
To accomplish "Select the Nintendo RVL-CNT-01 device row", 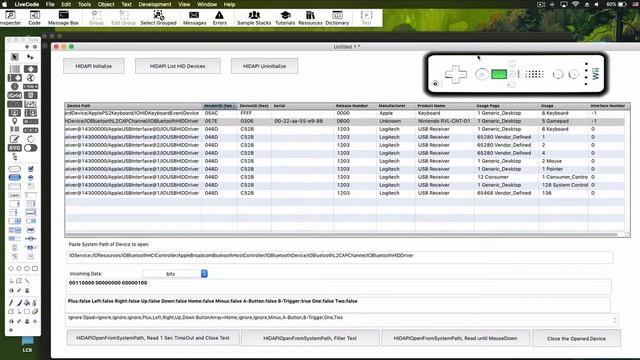I will pos(344,121).
